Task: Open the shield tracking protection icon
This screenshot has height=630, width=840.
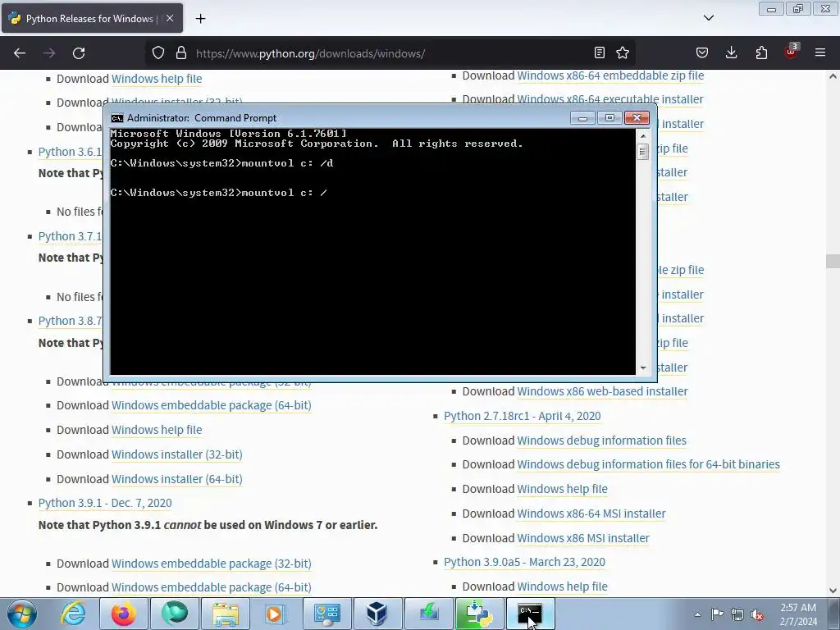Action: point(158,53)
